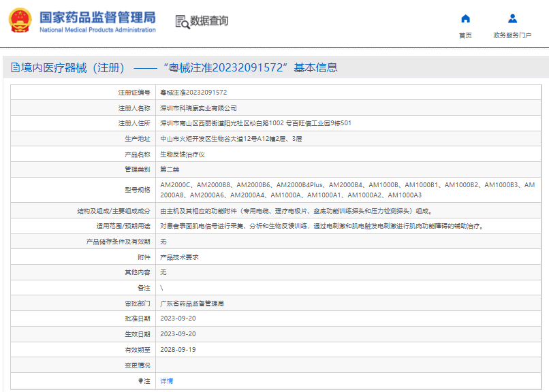Click the 注册人住所 row label
The width and height of the screenshot is (549, 392).
pos(134,123)
